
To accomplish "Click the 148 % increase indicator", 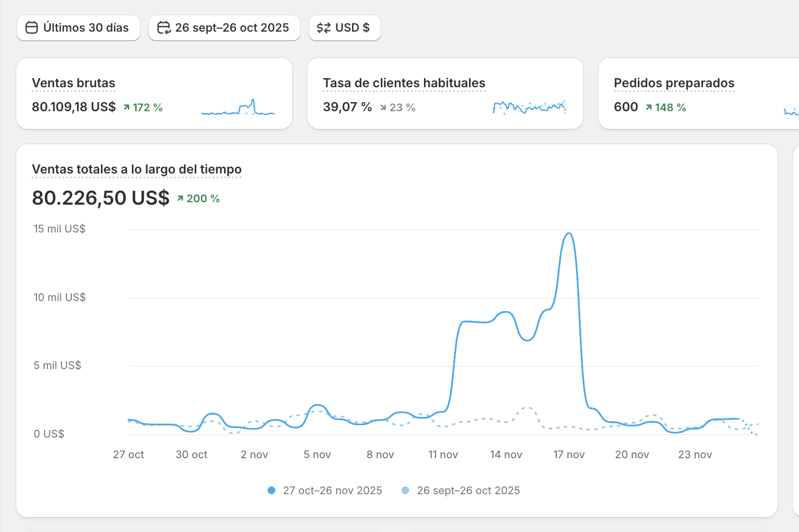I will tap(666, 107).
